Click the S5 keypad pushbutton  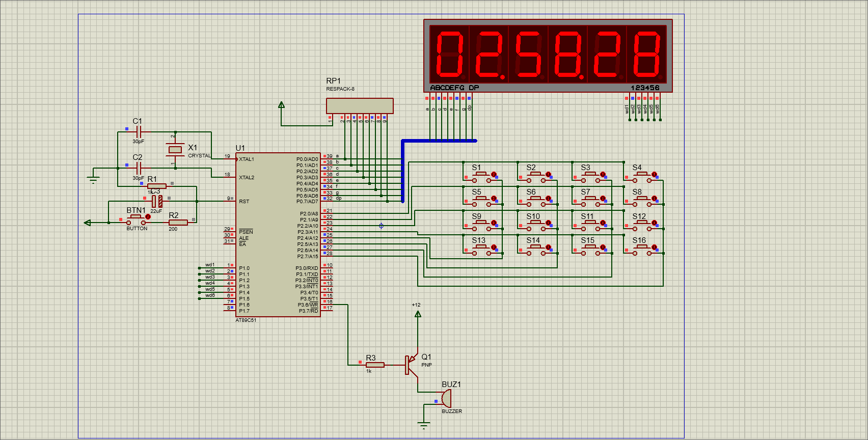click(481, 201)
